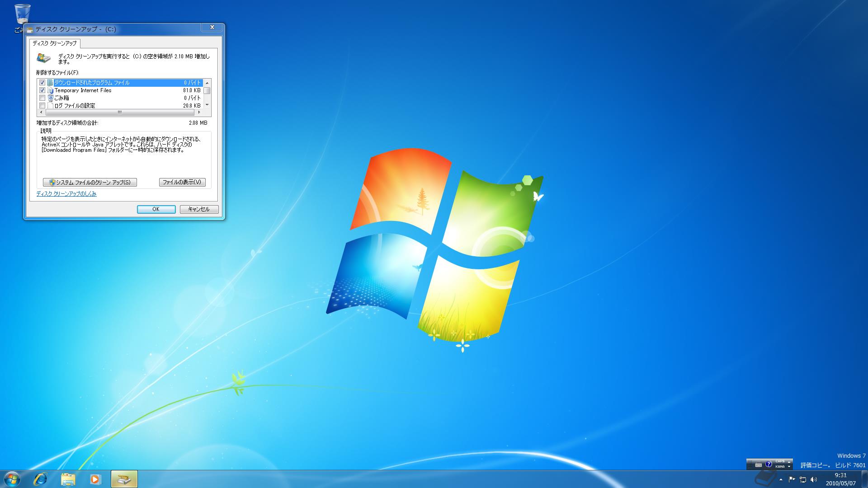
Task: Confirm cleanup with the OK button
Action: tap(156, 209)
